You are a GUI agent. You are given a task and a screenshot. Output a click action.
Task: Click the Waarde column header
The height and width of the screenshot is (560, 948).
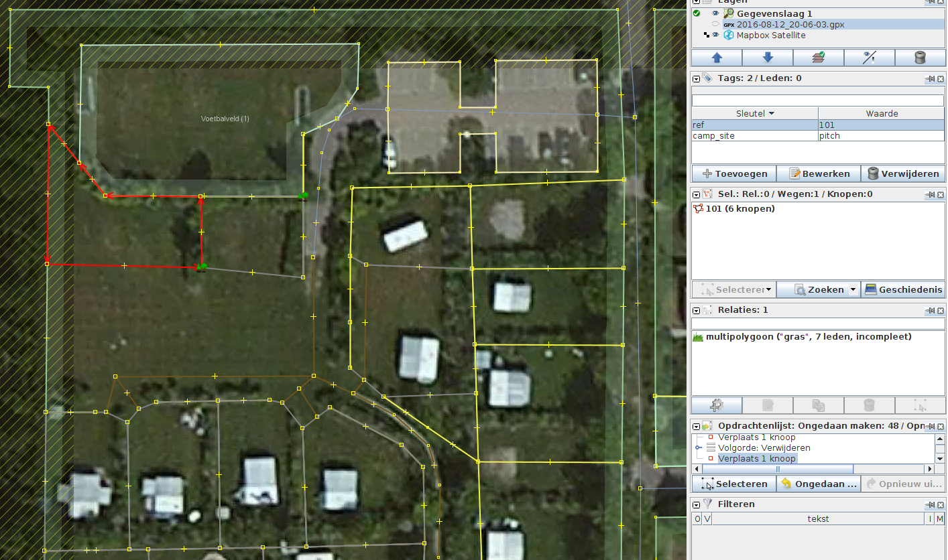(x=882, y=113)
